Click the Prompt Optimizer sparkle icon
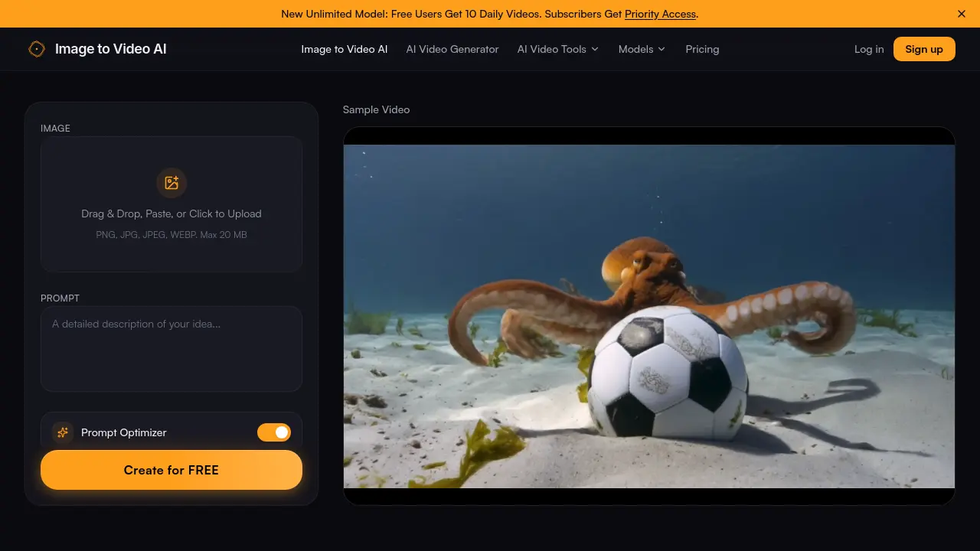The width and height of the screenshot is (980, 551). click(x=63, y=432)
